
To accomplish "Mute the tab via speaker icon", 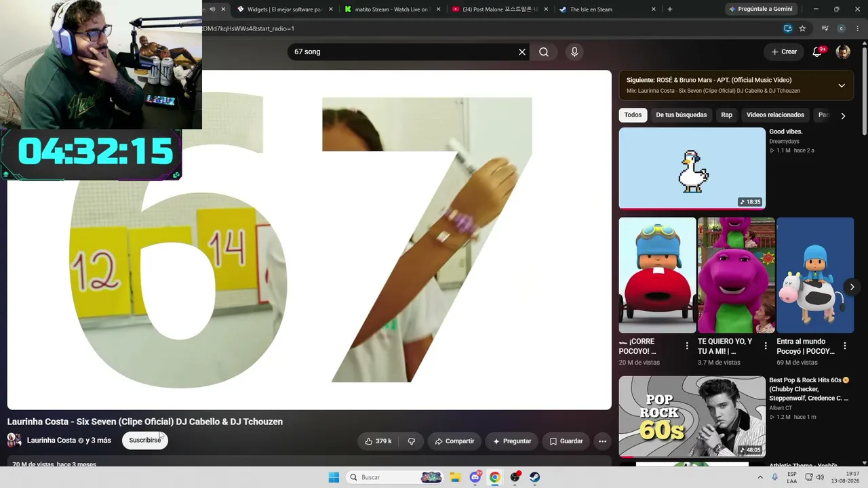I will point(212,9).
